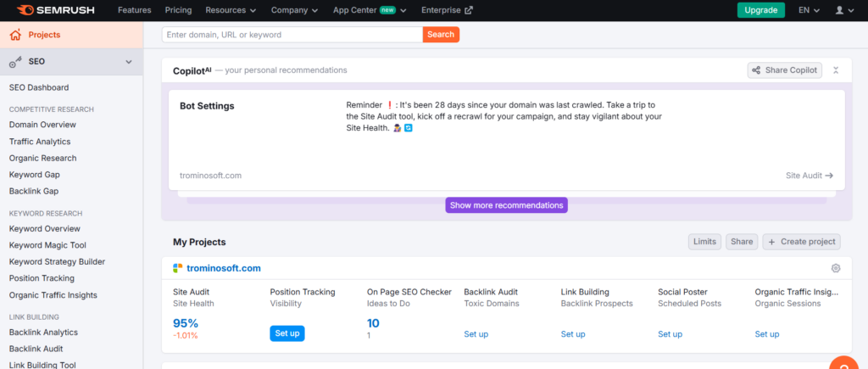
Task: Click the SEO key icon in sidebar
Action: click(x=15, y=61)
